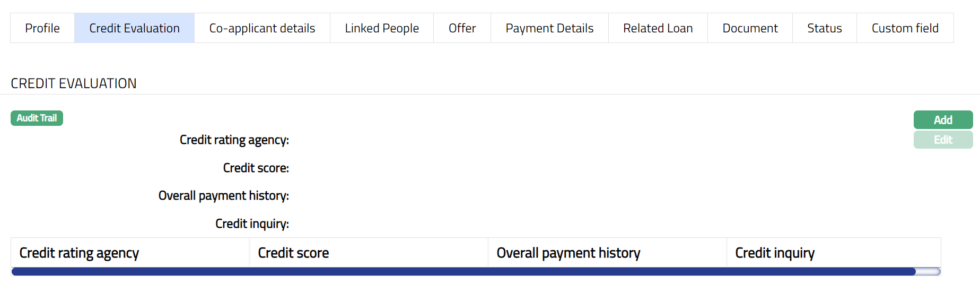Show the Status tab

824,28
